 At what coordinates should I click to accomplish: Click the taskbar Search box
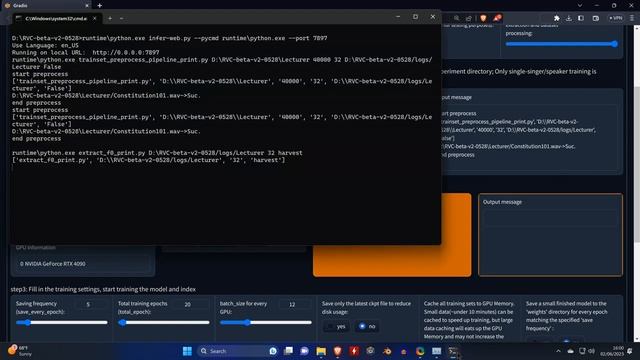tap(239, 351)
